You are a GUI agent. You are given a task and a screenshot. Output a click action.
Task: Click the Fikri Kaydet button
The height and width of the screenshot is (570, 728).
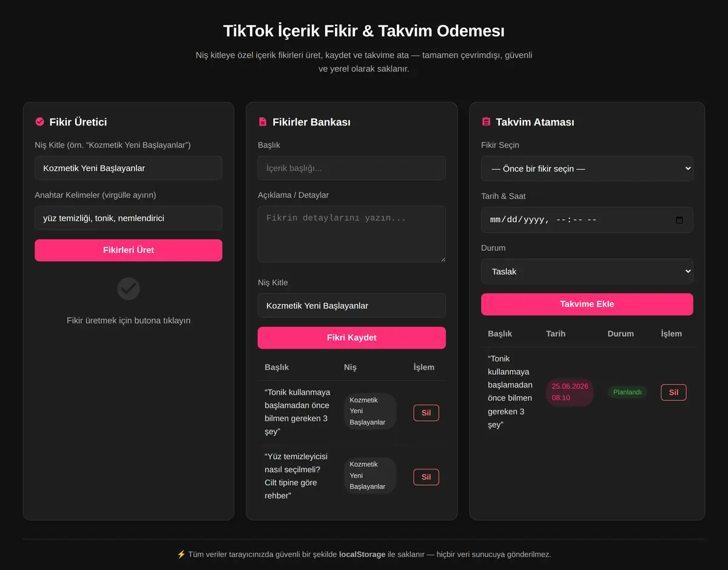click(352, 338)
